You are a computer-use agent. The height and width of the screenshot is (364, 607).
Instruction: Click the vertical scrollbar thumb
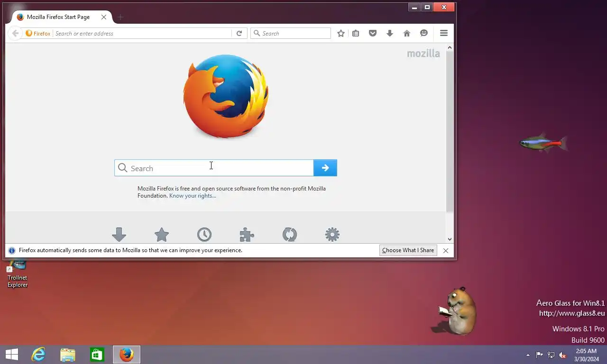pyautogui.click(x=450, y=131)
